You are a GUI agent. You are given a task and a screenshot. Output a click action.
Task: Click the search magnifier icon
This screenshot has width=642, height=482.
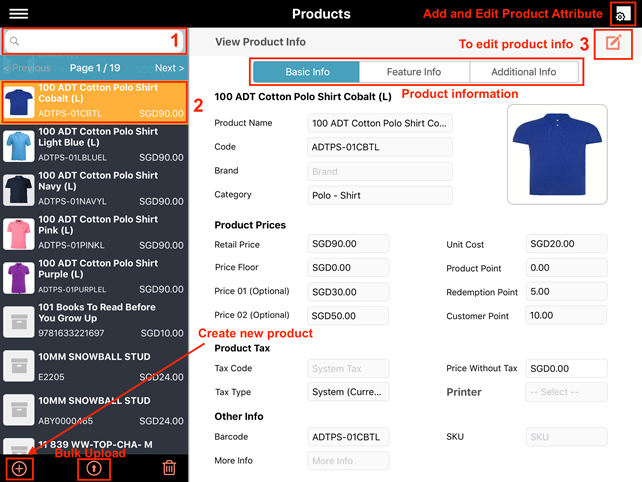14,41
